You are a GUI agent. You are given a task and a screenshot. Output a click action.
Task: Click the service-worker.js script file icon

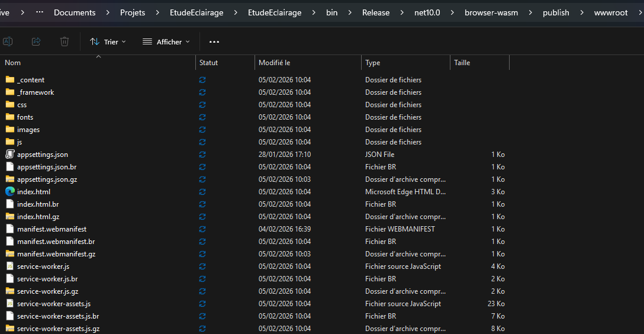tap(9, 266)
